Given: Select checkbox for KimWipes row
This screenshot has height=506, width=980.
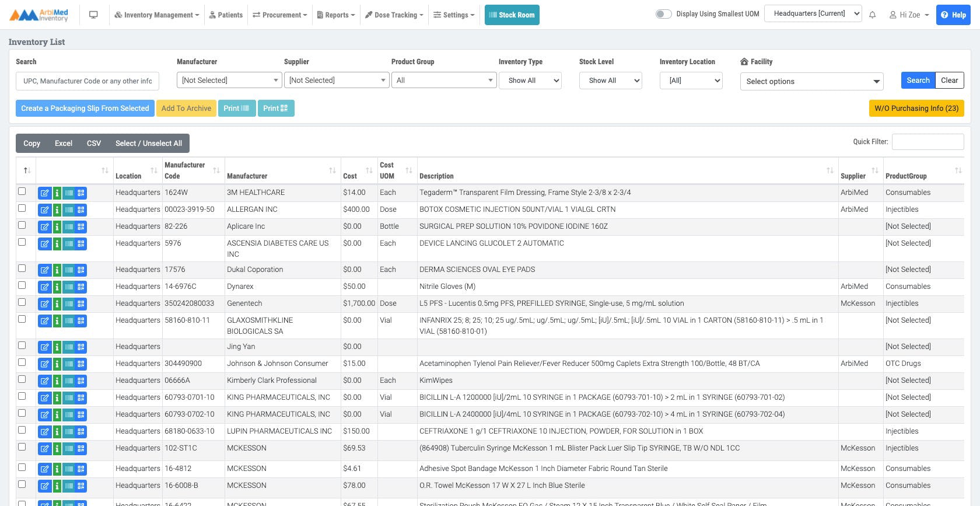Looking at the screenshot, I should click(22, 379).
